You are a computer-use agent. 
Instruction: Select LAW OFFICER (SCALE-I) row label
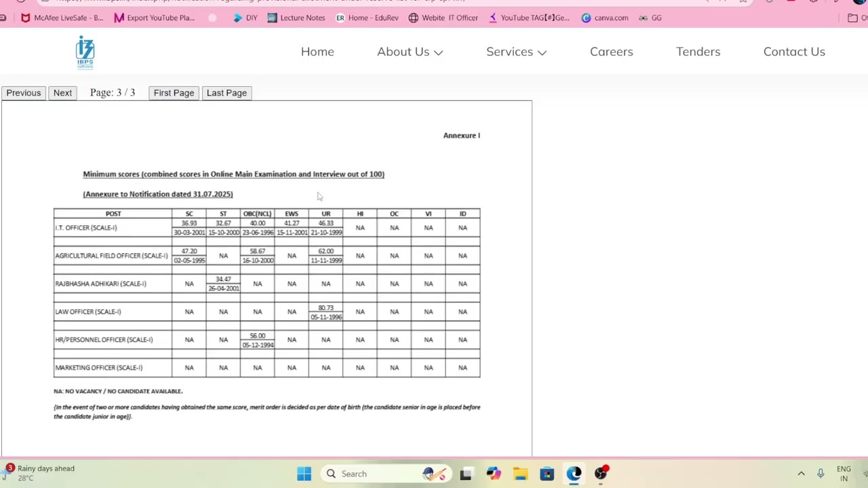(x=88, y=312)
